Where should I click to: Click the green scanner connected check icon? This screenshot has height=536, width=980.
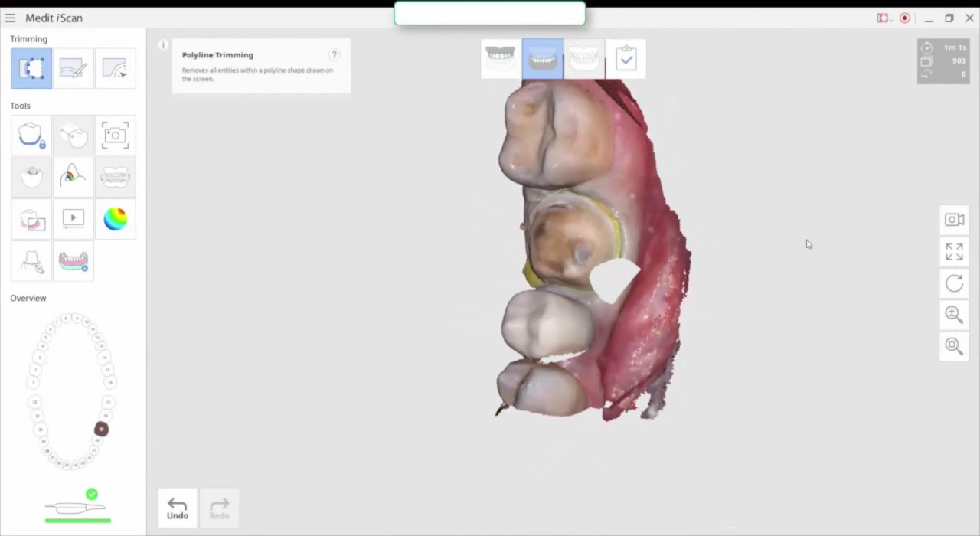92,494
